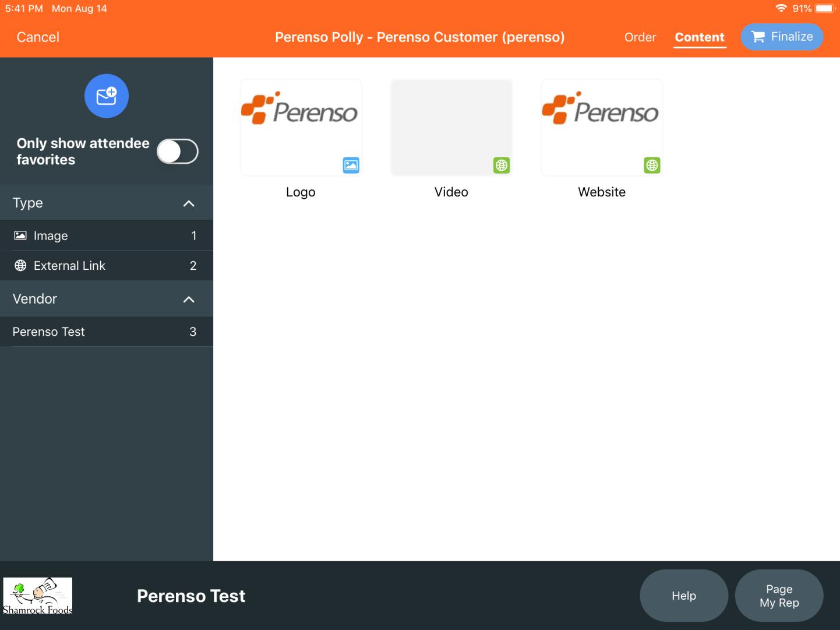Viewport: 840px width, 630px height.
Task: Click the Finalize button
Action: coord(782,37)
